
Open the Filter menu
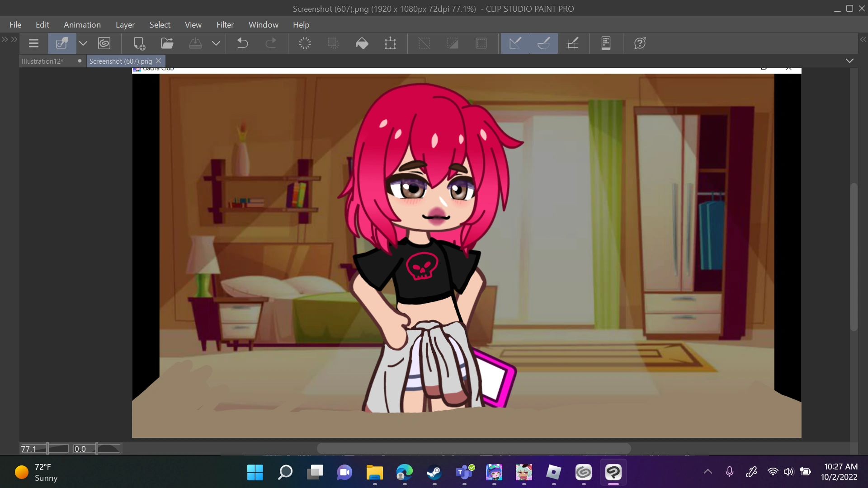(225, 25)
